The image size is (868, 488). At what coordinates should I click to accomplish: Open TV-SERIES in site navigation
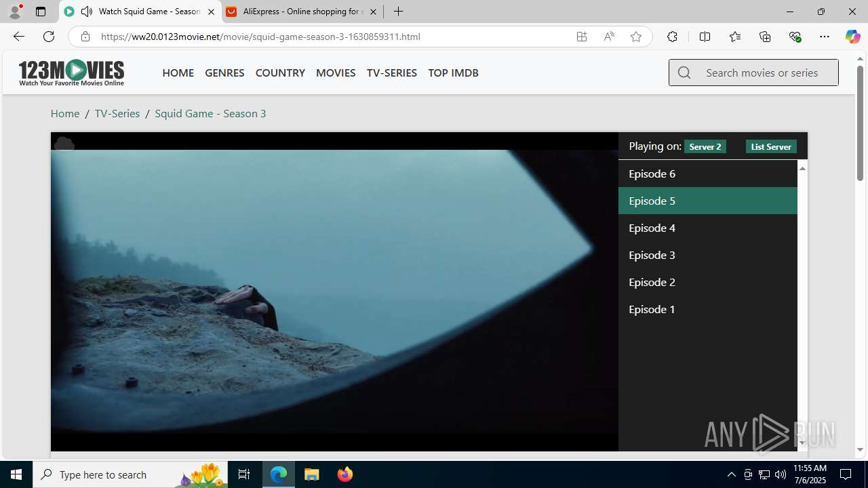391,73
